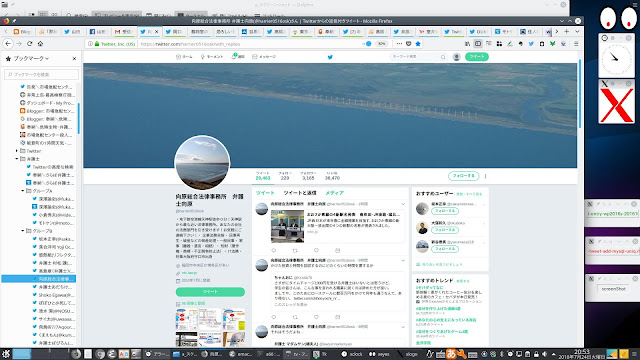Click the bookmarks search field
The image size is (640, 360).
(x=41, y=74)
